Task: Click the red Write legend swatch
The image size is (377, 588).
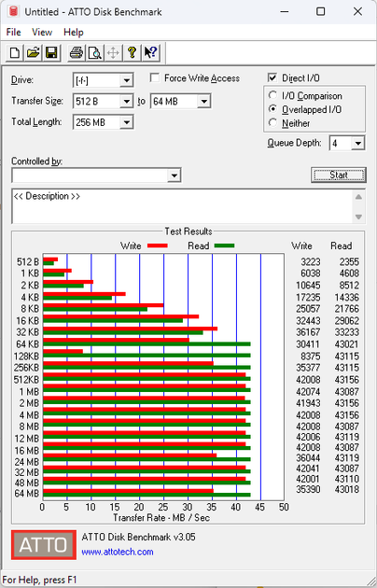Action: [158, 246]
